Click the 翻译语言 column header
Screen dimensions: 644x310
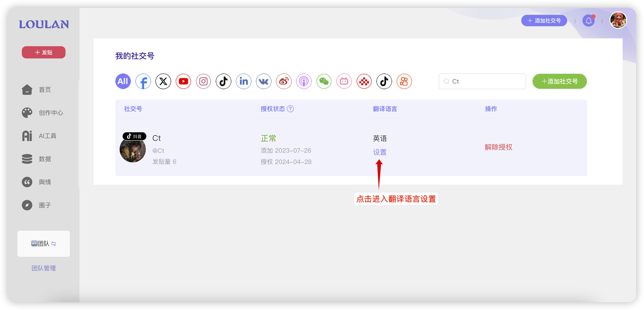[385, 109]
